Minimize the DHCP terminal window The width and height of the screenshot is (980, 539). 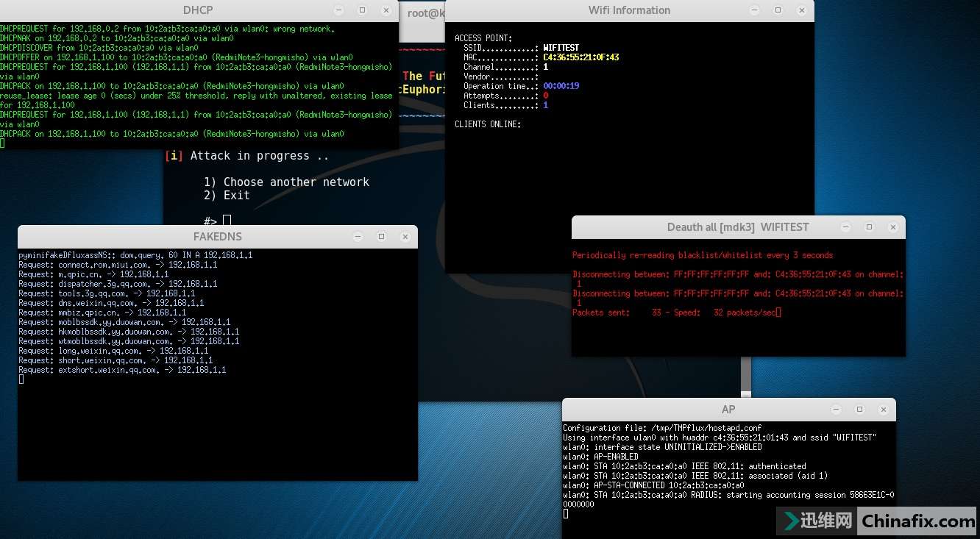point(338,10)
